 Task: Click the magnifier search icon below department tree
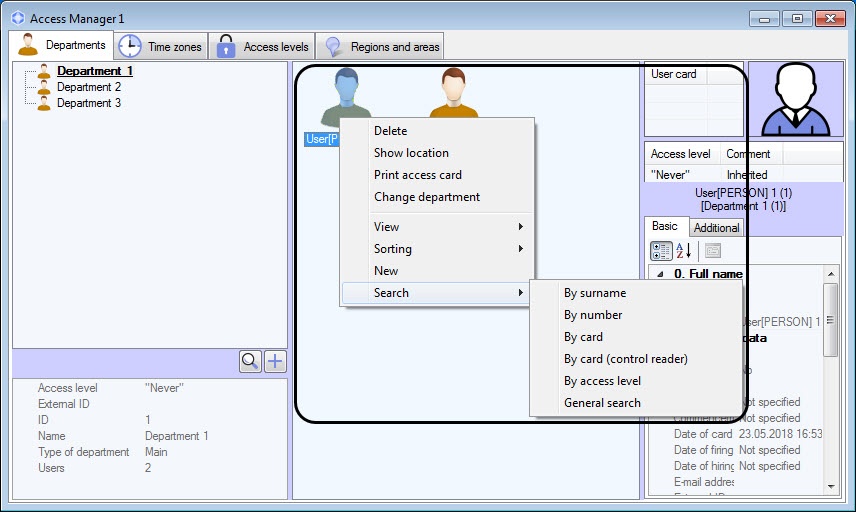[250, 361]
